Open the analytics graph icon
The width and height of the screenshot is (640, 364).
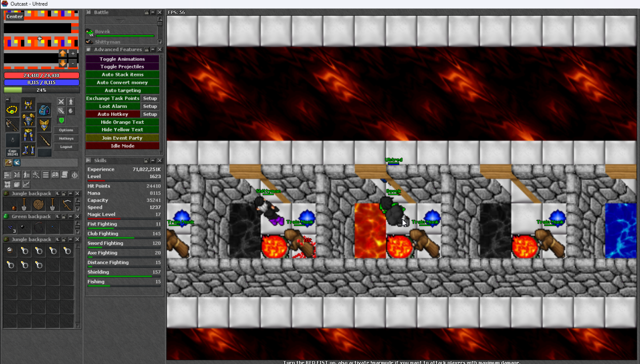click(x=26, y=184)
